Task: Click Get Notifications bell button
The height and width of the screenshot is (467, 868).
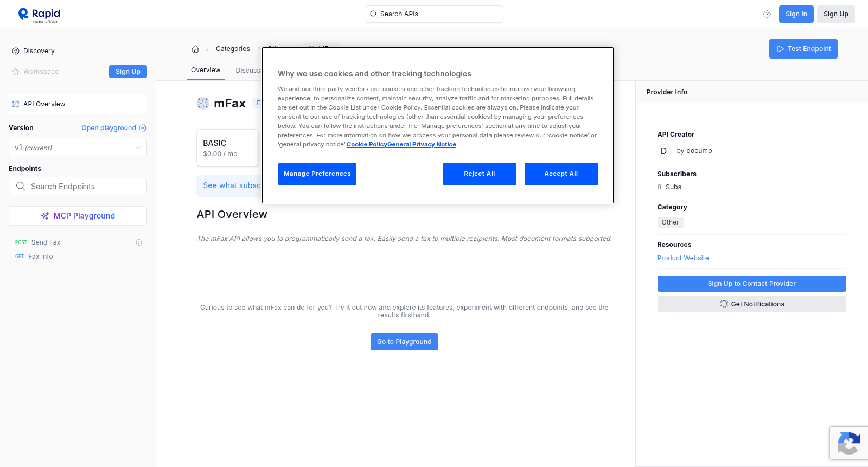Action: (x=751, y=304)
